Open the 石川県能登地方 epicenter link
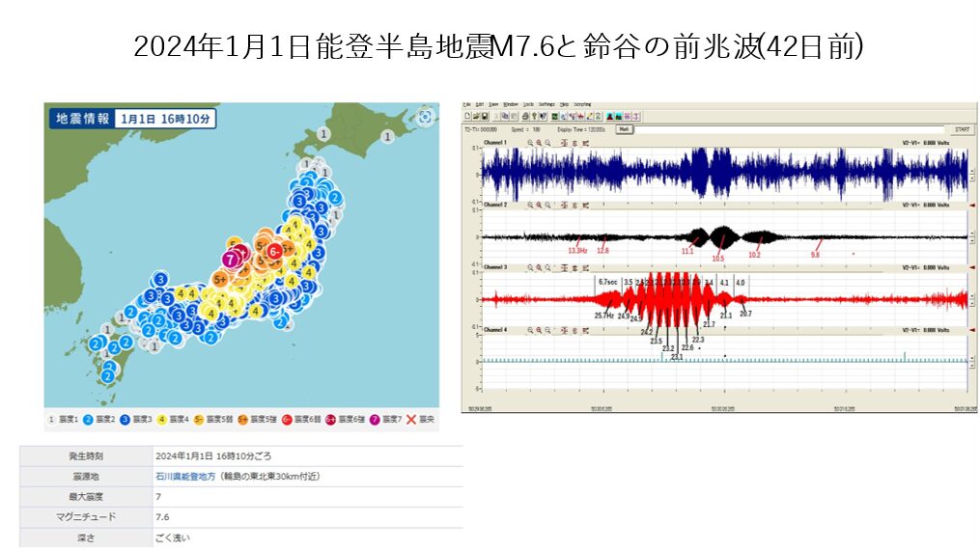This screenshot has width=980, height=551. [x=184, y=476]
